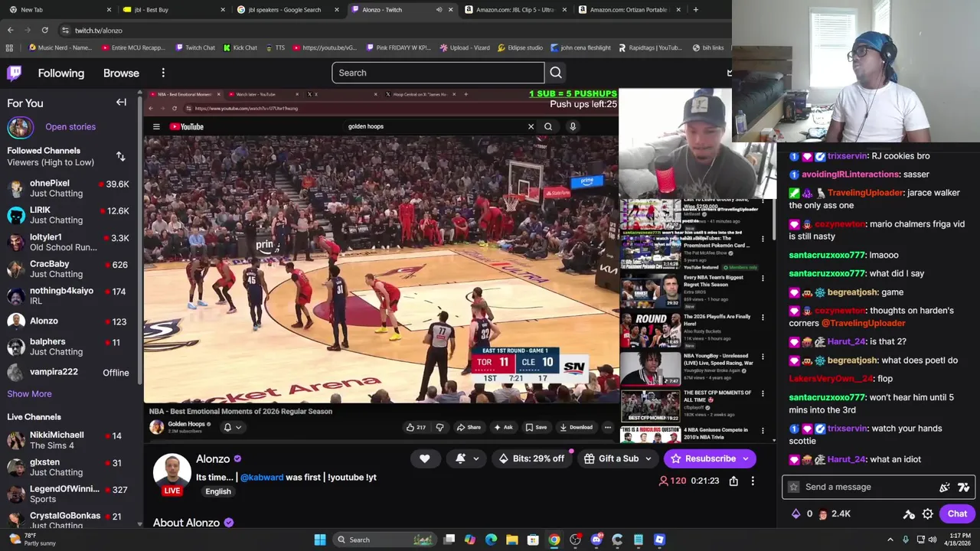Open ohnePixel's channel in the sidebar
Image resolution: width=980 pixels, height=551 pixels.
click(70, 188)
